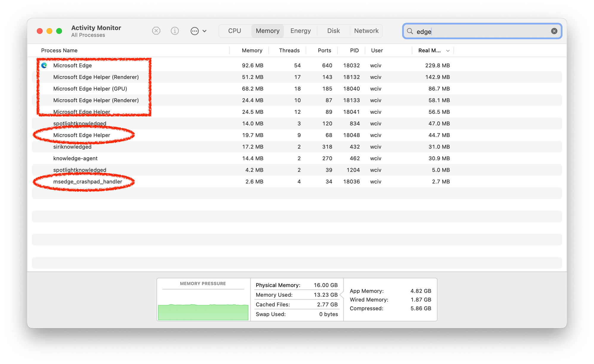594x364 pixels.
Task: Click the 142.9 MB real memory value
Action: [x=437, y=77]
